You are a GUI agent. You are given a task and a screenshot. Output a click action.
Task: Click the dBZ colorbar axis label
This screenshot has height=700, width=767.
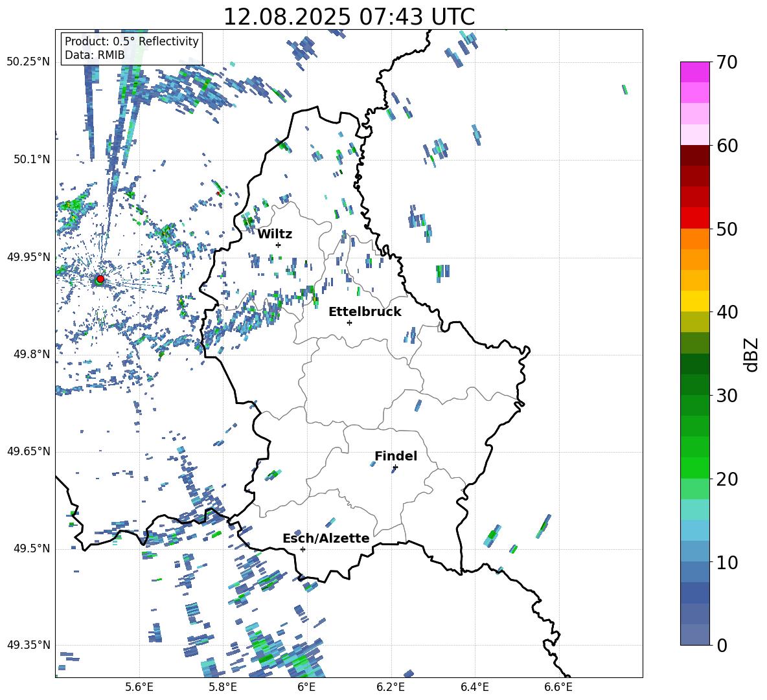tap(752, 354)
